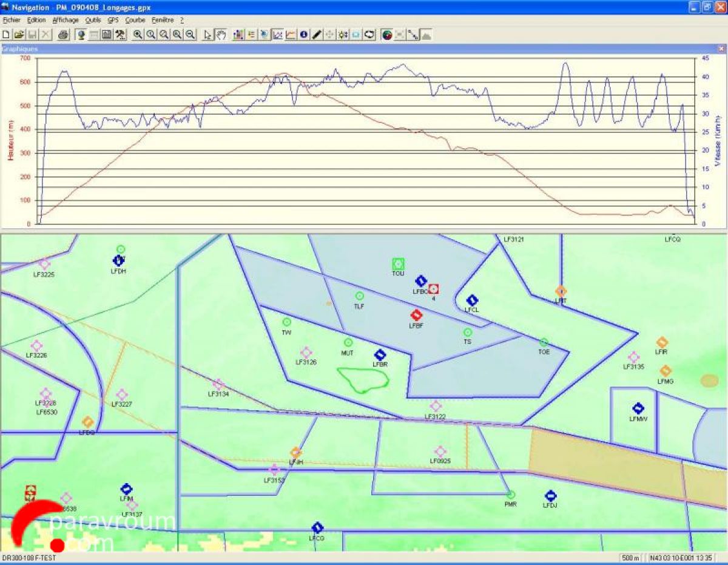Image resolution: width=728 pixels, height=565 pixels.
Task: Close the Graphiques panel
Action: [x=721, y=49]
